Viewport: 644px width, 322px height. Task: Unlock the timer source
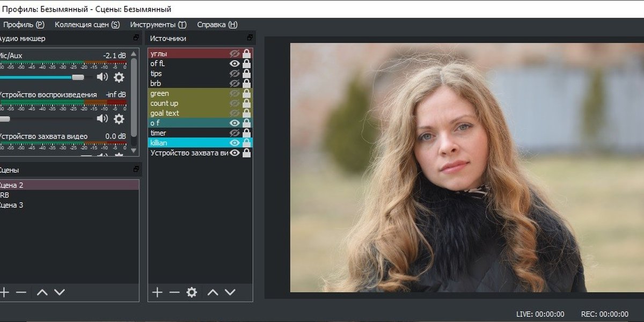(246, 133)
